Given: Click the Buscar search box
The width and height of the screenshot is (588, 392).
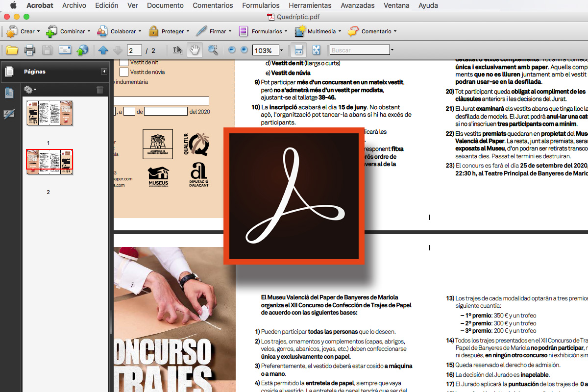Looking at the screenshot, I should (x=359, y=50).
